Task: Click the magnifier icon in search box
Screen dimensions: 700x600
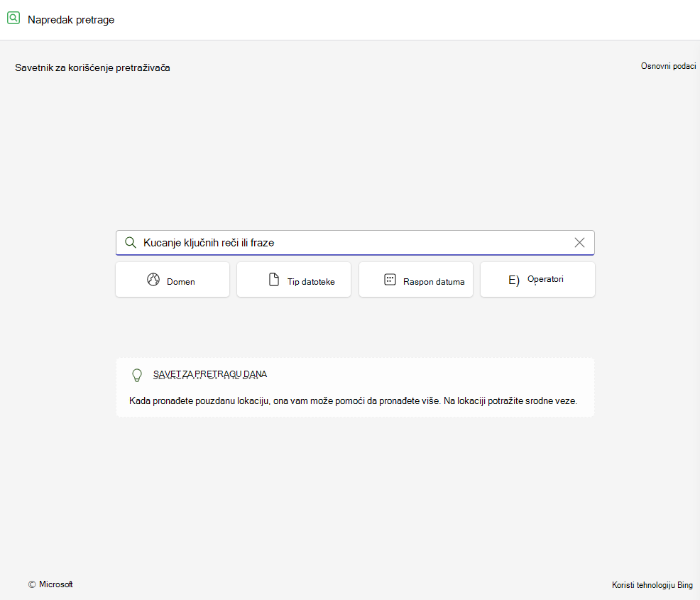Action: tap(131, 242)
